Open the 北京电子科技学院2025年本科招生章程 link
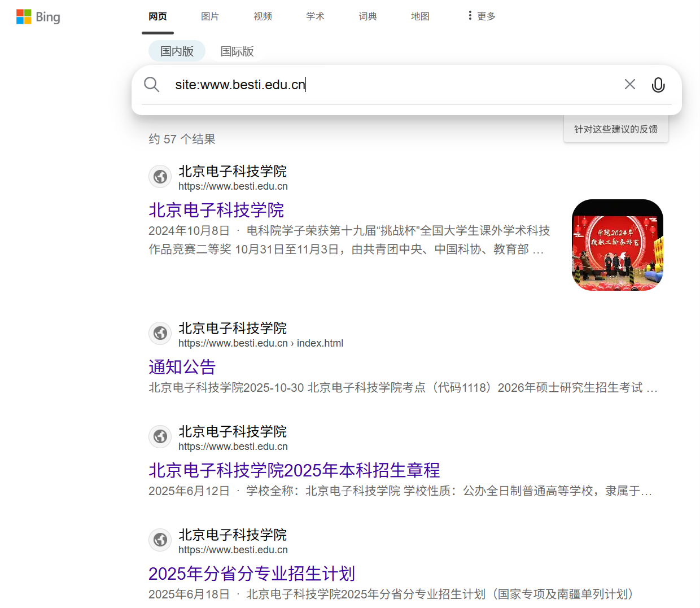This screenshot has height=608, width=700. pyautogui.click(x=294, y=470)
